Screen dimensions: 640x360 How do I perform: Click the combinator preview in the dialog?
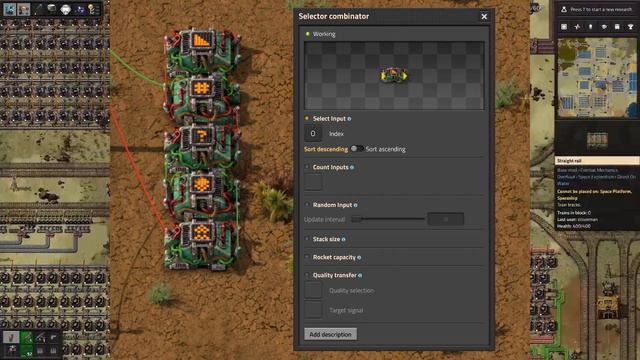click(x=394, y=76)
